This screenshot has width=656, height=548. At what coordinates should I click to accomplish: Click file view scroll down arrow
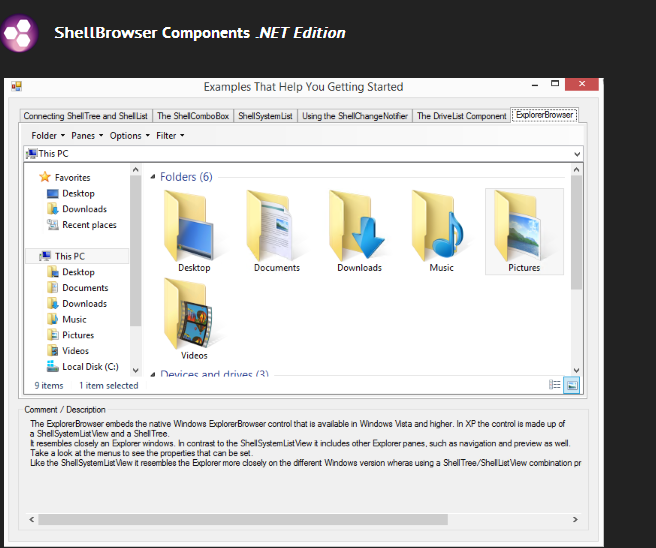point(576,370)
